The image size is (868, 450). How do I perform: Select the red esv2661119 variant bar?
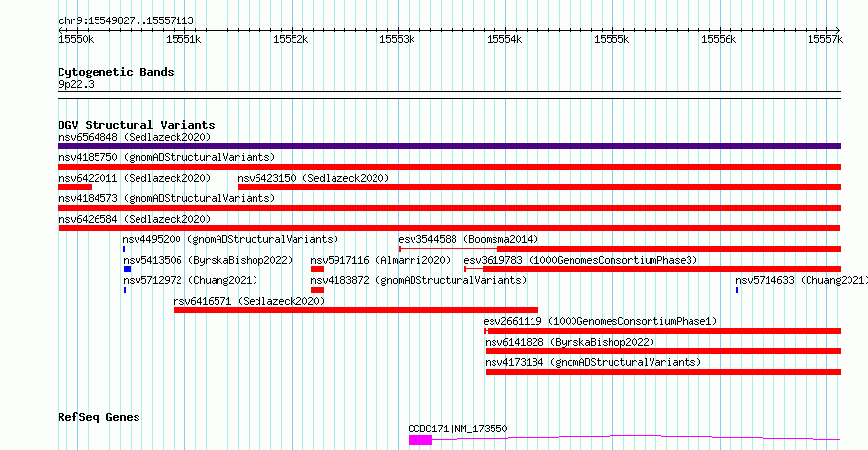click(x=662, y=331)
